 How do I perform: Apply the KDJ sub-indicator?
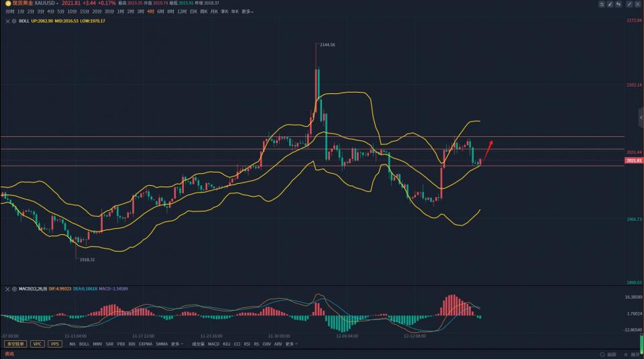click(227, 344)
